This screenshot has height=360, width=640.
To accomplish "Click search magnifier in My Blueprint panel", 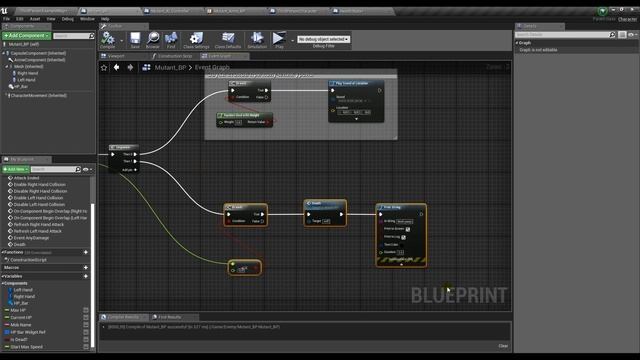I will pos(78,169).
